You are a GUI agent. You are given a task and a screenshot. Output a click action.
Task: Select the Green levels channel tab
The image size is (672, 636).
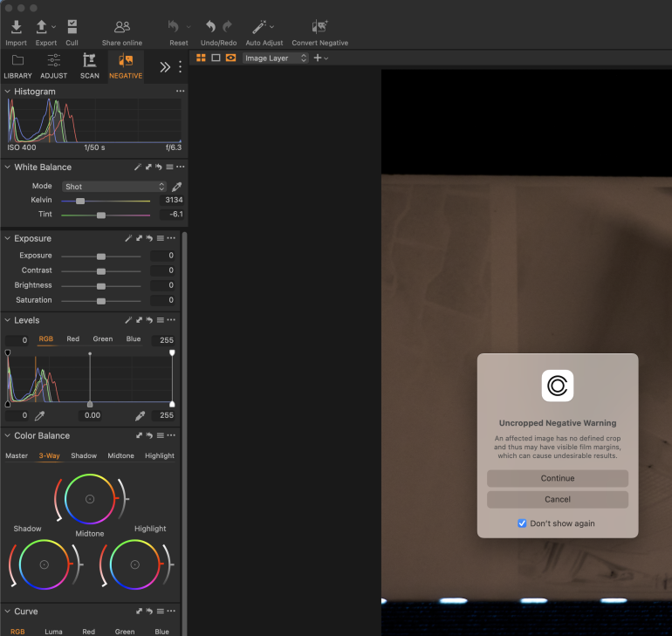coord(103,339)
